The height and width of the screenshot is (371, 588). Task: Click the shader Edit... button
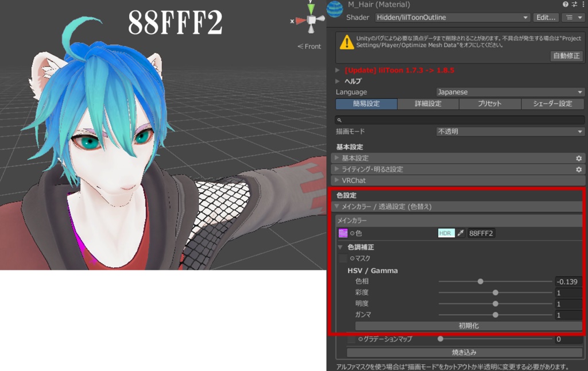pos(546,17)
